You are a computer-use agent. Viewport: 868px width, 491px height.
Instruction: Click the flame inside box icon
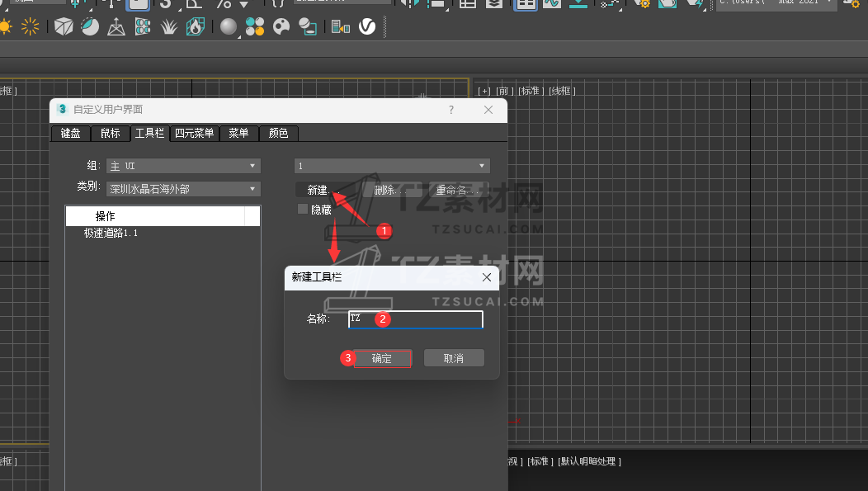pyautogui.click(x=196, y=26)
